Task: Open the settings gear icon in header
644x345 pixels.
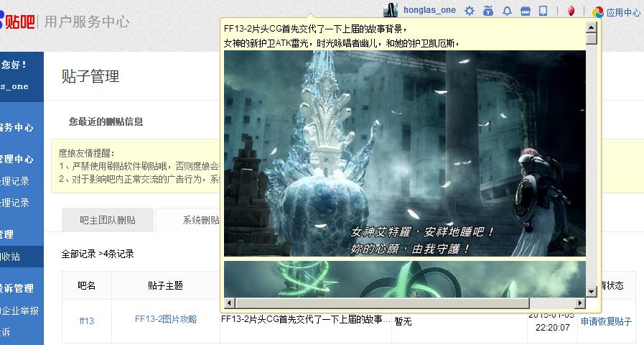Action: coord(469,11)
